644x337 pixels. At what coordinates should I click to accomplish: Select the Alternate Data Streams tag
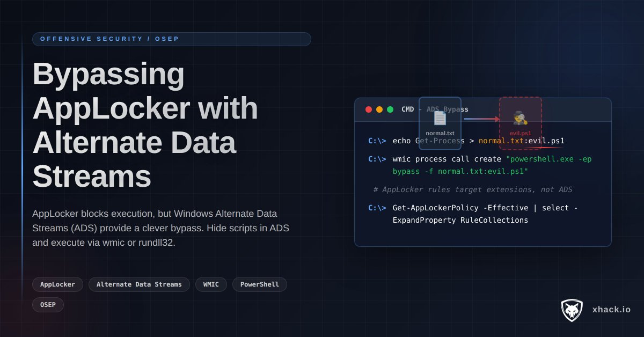point(139,284)
